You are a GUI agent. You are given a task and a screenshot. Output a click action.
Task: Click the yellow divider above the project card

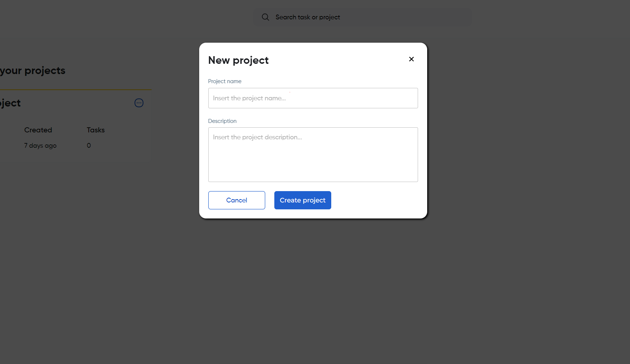point(76,90)
